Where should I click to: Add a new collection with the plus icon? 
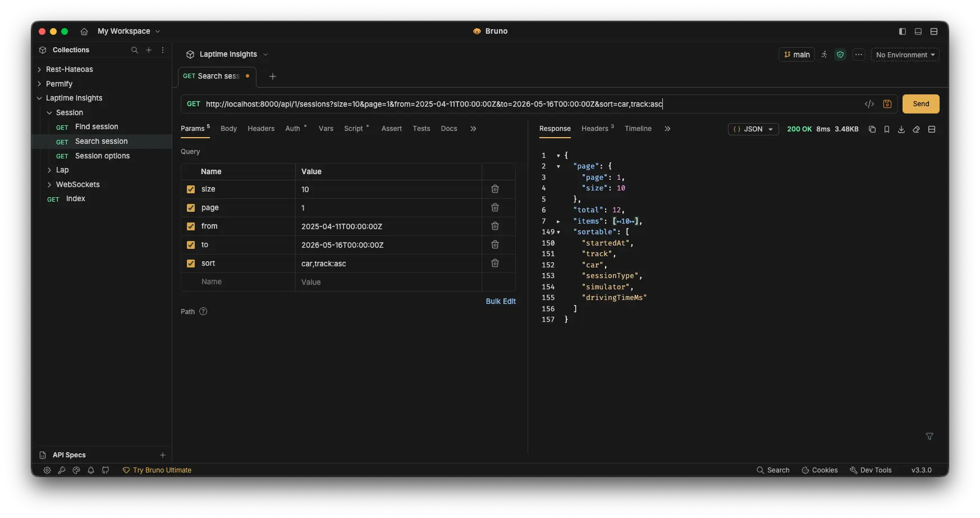click(149, 50)
